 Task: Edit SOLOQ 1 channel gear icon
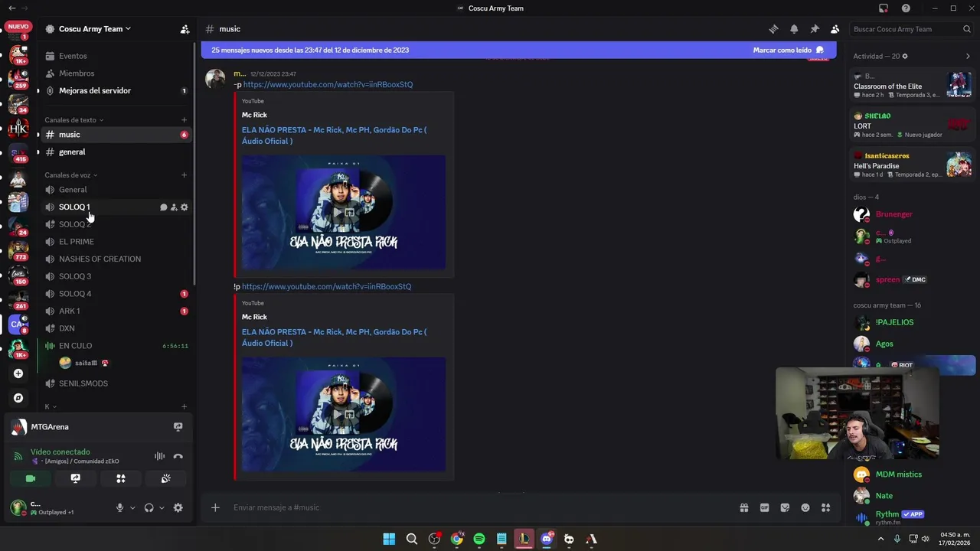coord(184,207)
